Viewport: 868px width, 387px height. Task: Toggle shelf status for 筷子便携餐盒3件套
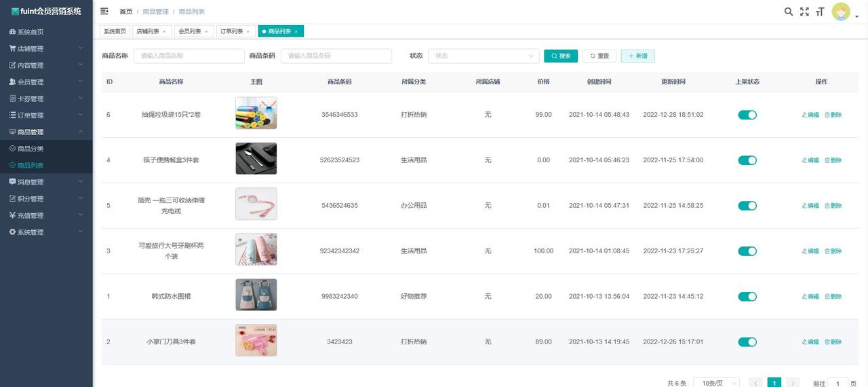click(x=747, y=160)
